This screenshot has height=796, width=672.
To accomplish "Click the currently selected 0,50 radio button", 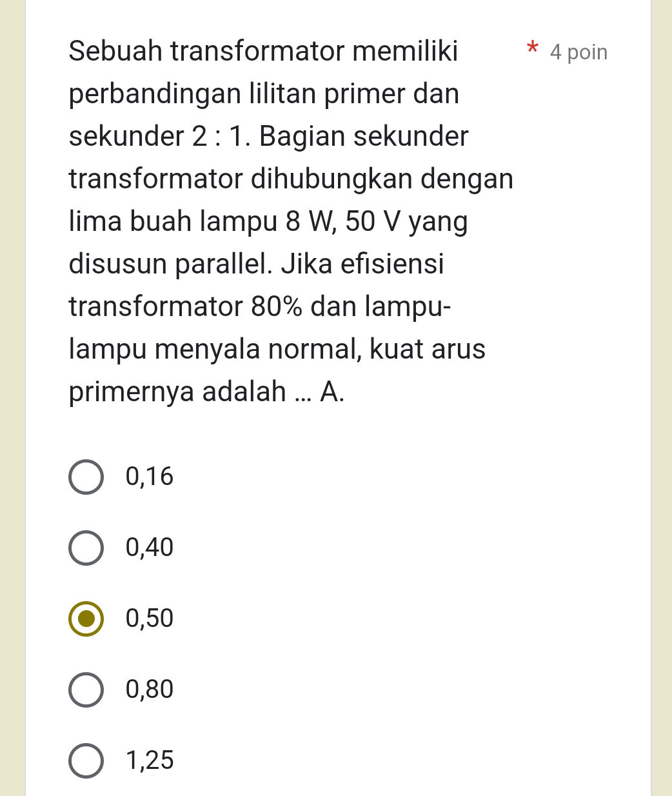I will 86,618.
